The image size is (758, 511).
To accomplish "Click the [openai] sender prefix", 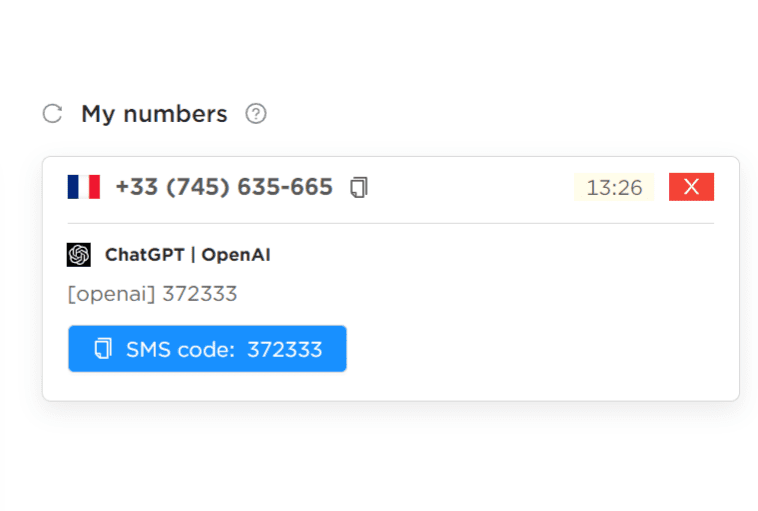I will click(x=112, y=294).
